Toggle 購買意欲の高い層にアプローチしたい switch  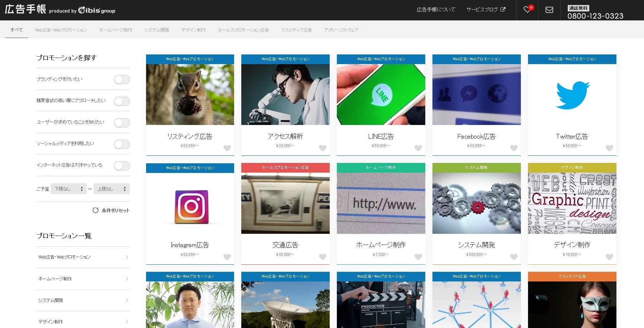pyautogui.click(x=122, y=101)
